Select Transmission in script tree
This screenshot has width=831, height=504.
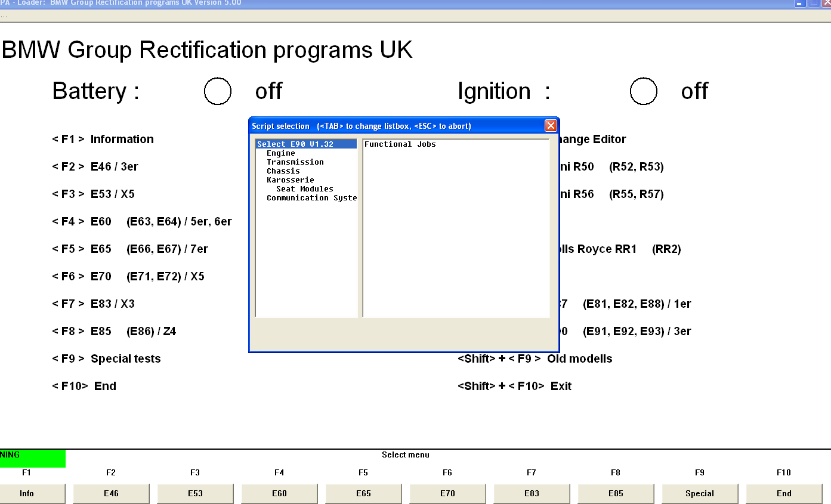(x=295, y=162)
